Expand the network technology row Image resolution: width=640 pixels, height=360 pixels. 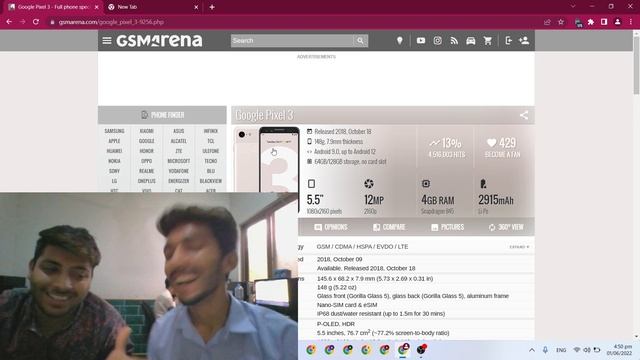pos(519,247)
